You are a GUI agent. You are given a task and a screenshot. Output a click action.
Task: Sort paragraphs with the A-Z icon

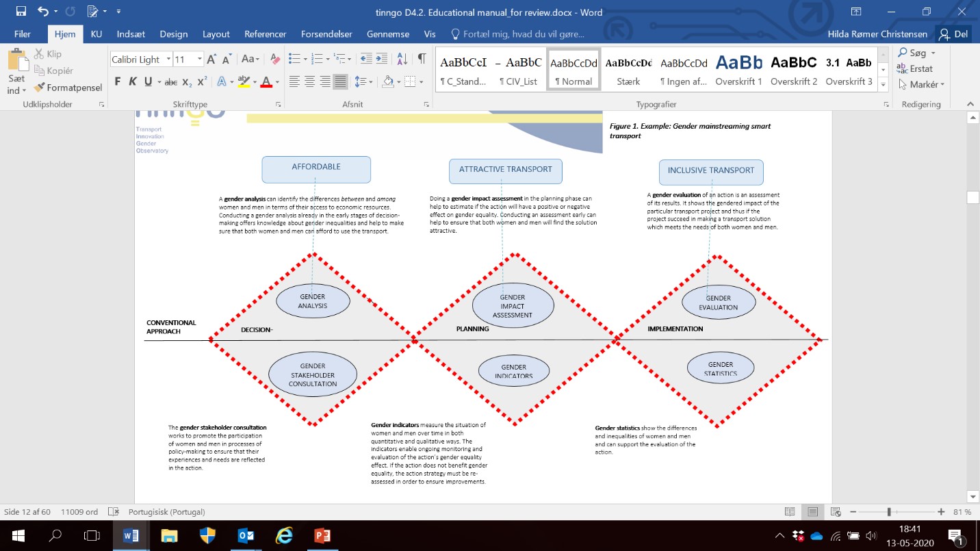[x=402, y=60]
